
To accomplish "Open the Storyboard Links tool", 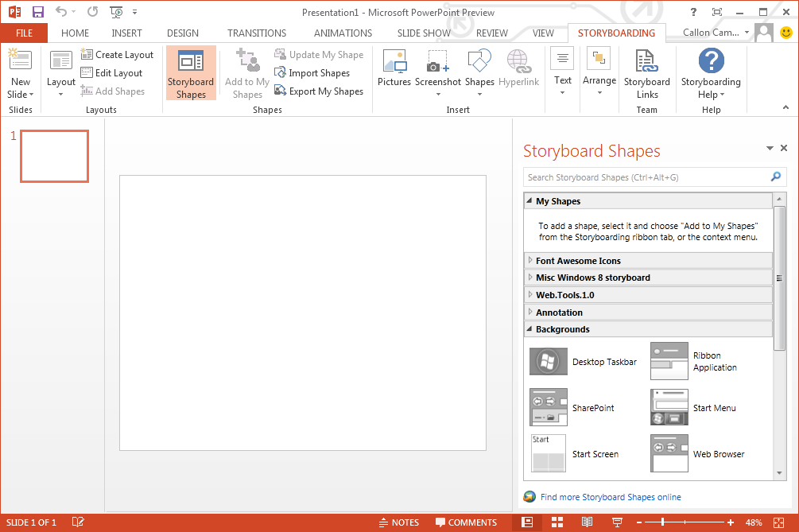I will [646, 73].
